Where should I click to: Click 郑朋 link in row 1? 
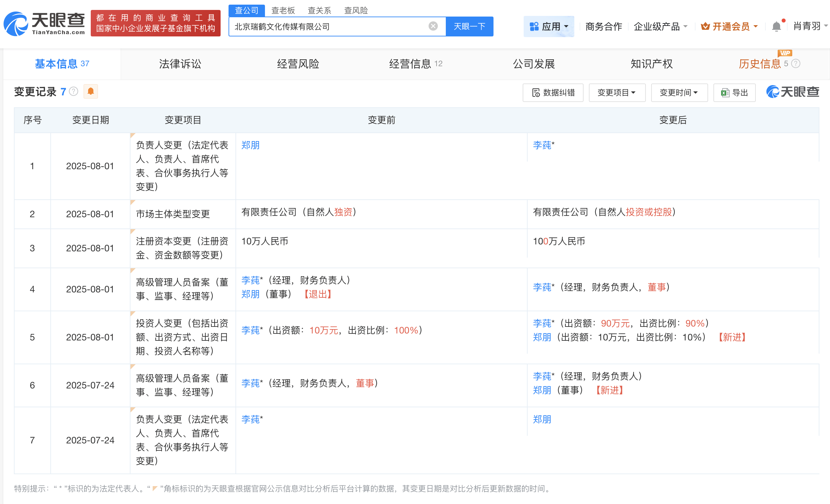250,145
